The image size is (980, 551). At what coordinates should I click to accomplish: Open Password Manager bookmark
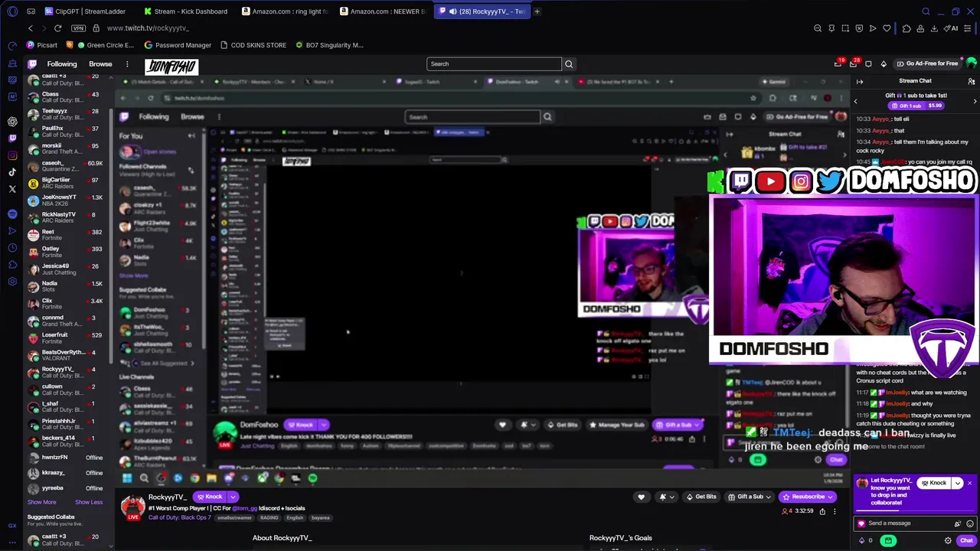click(178, 45)
